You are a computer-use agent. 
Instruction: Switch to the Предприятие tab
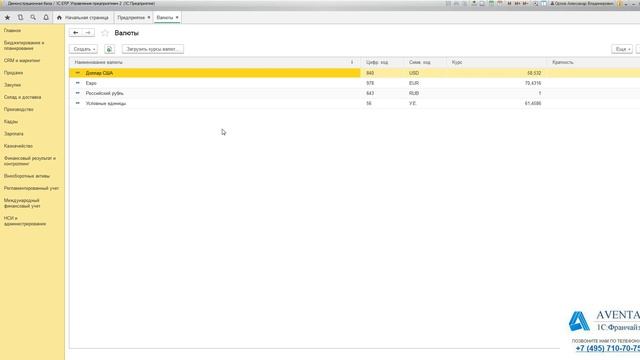[133, 18]
